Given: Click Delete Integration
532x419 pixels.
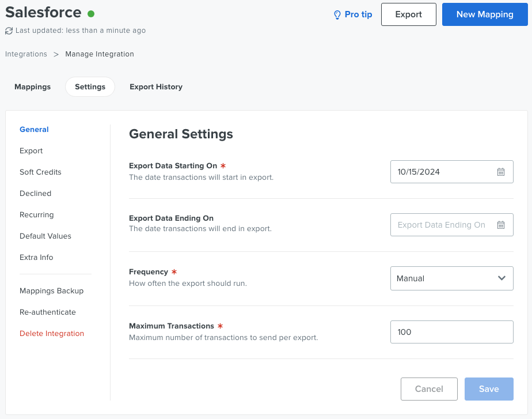Looking at the screenshot, I should pos(52,334).
